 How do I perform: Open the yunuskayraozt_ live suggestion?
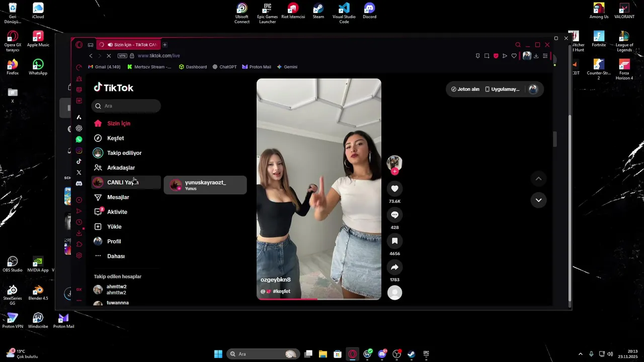point(205,185)
